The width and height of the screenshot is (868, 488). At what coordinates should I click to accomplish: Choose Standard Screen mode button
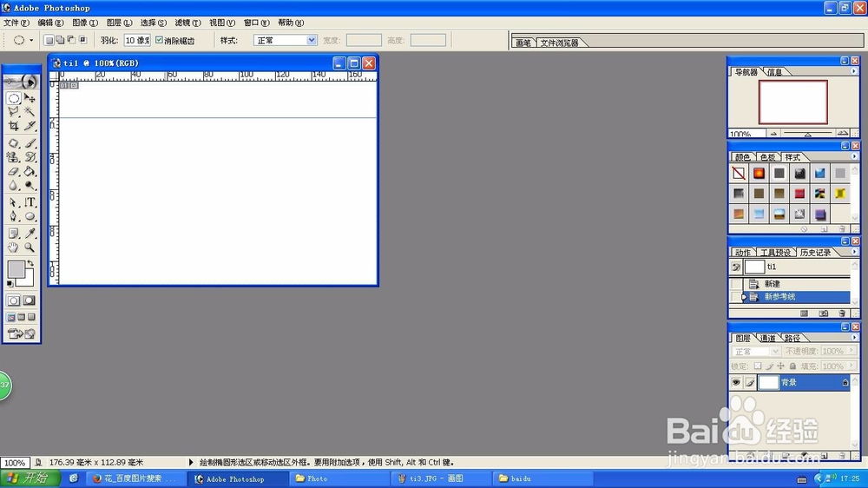(x=11, y=317)
